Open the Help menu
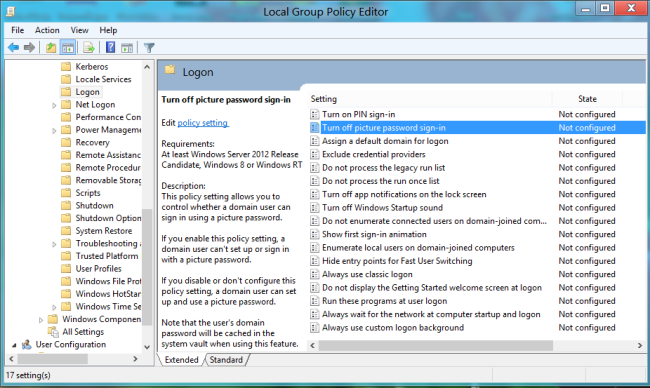650x388 pixels. pyautogui.click(x=108, y=30)
